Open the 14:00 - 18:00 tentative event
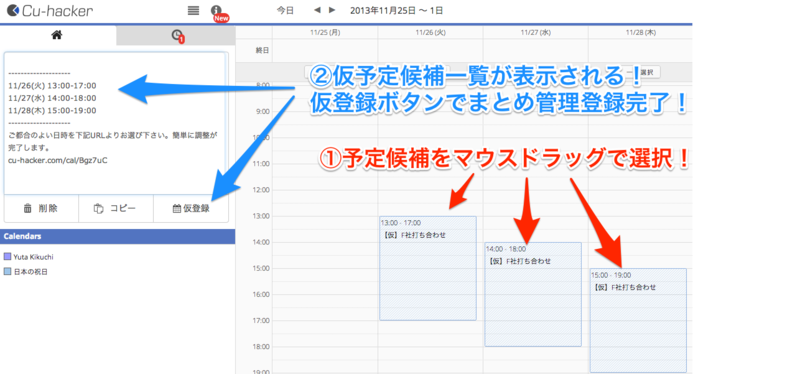 coord(533,294)
